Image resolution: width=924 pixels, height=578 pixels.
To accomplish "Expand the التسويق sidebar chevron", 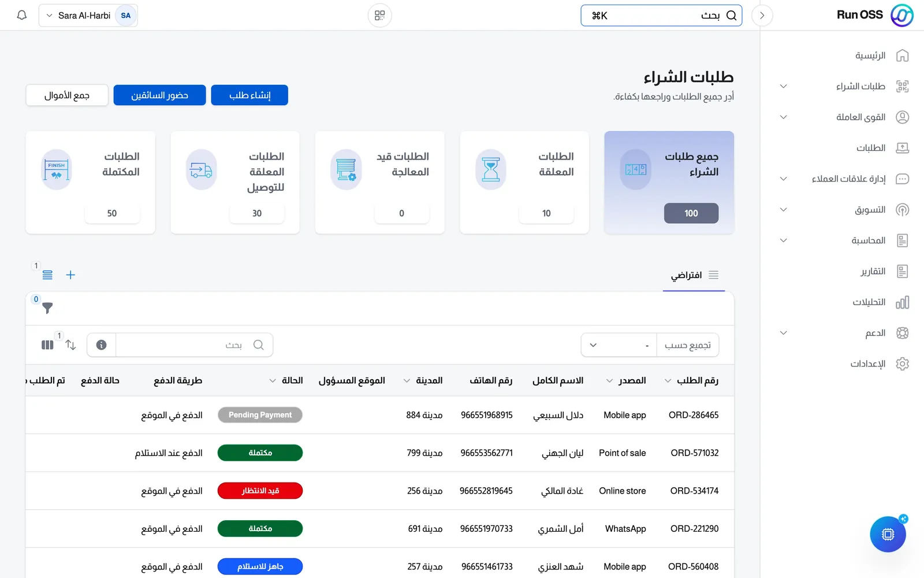I will pyautogui.click(x=783, y=210).
